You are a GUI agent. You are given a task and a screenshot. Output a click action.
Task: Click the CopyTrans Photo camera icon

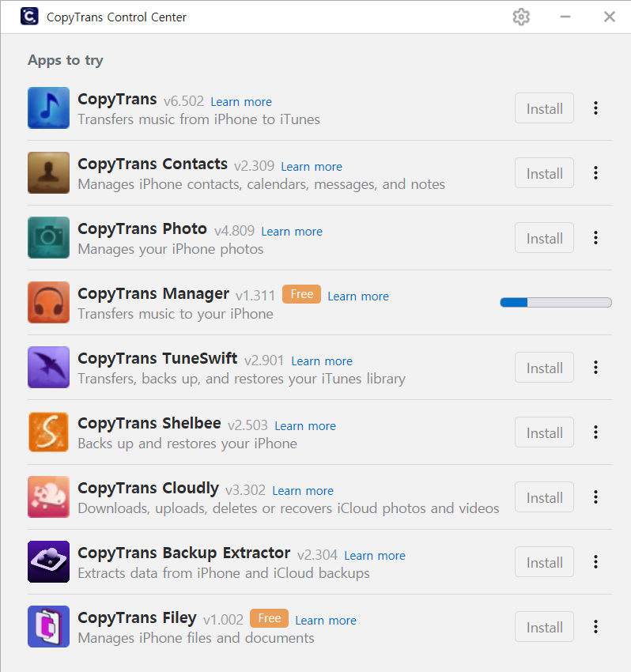[x=48, y=237]
